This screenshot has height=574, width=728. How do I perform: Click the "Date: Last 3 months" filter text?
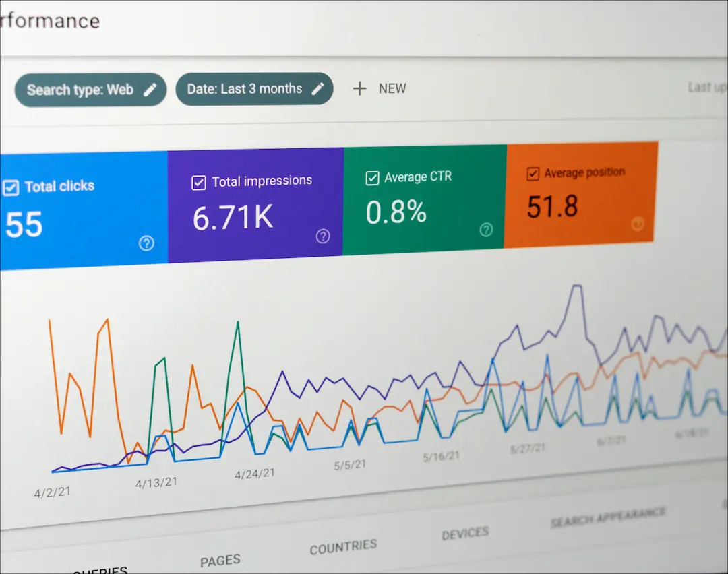point(245,89)
